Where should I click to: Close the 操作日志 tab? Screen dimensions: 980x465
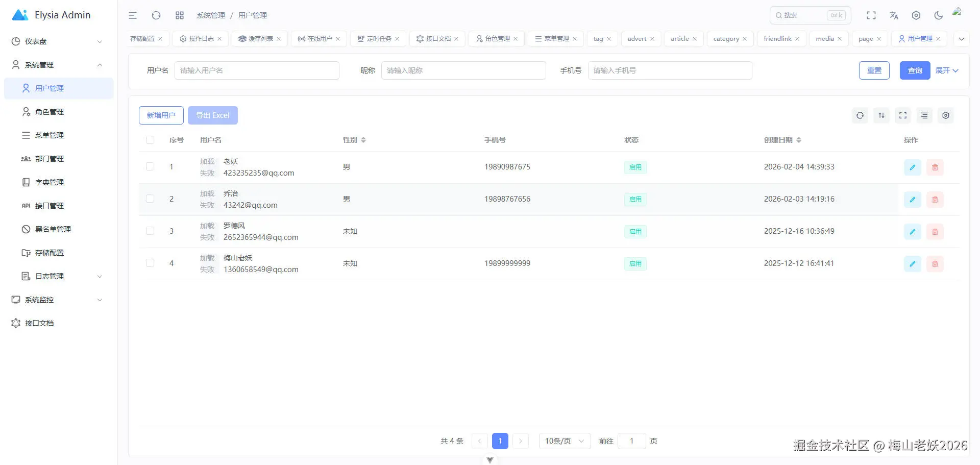[x=219, y=39]
